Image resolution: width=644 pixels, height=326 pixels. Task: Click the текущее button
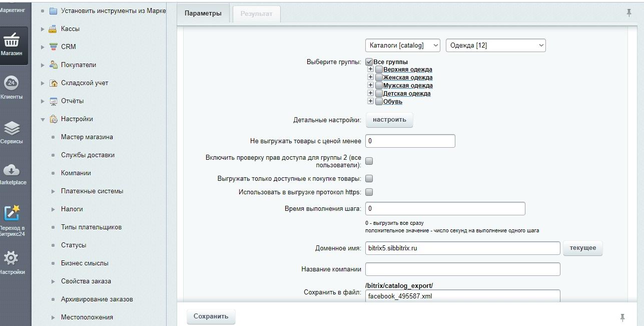583,248
